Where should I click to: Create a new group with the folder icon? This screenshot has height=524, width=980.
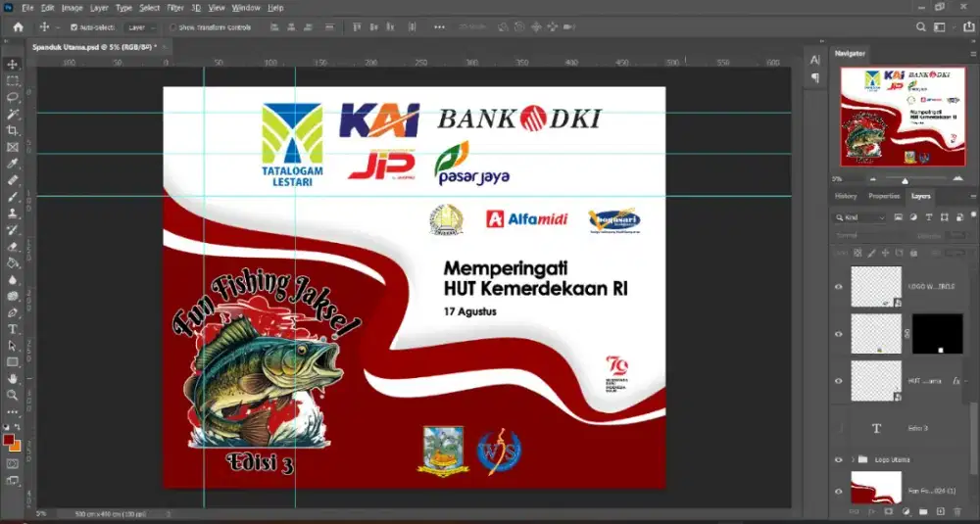[922, 511]
